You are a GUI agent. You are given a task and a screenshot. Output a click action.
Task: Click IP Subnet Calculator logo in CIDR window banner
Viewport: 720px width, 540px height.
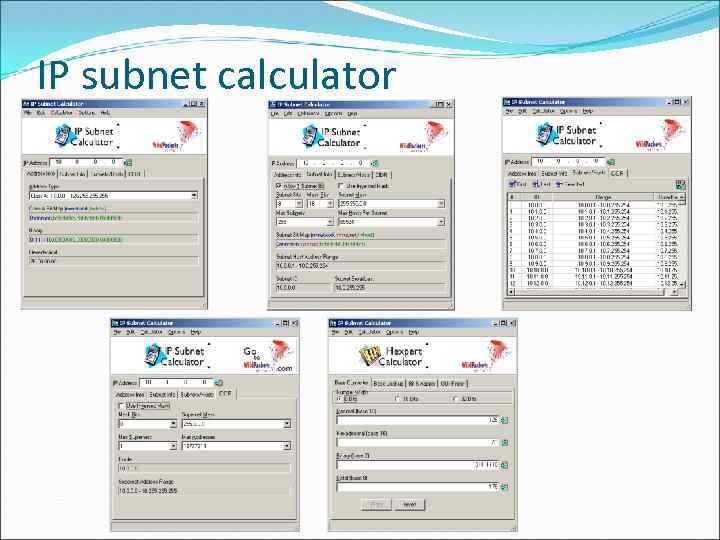[x=174, y=356]
